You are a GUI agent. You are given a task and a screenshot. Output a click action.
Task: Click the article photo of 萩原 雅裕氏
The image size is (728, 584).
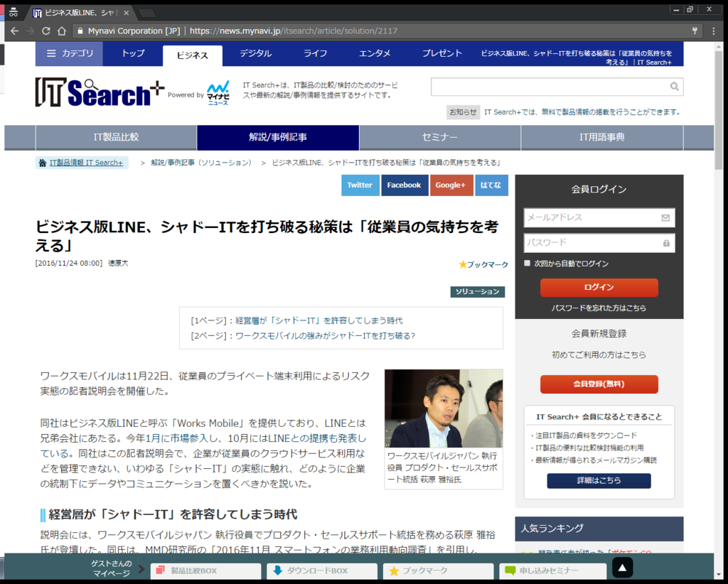[x=444, y=409]
